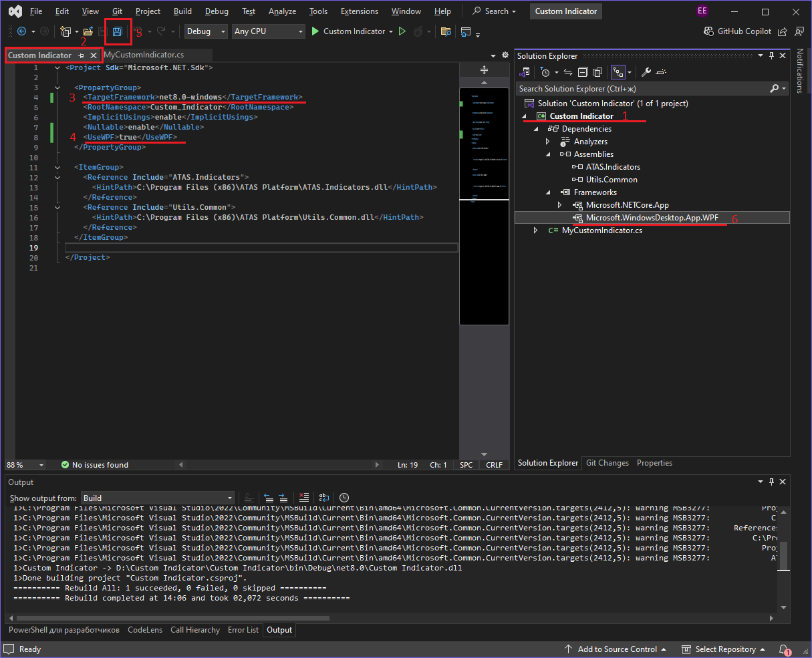Screen dimensions: 812x658
Task: Click the Output panel vertical scrollbar thumb
Action: coord(783,556)
